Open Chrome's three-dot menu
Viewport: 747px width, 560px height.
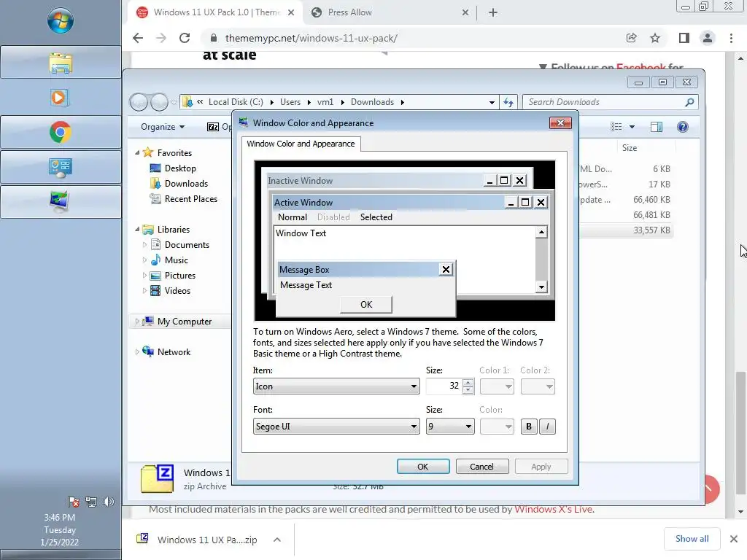(x=731, y=38)
